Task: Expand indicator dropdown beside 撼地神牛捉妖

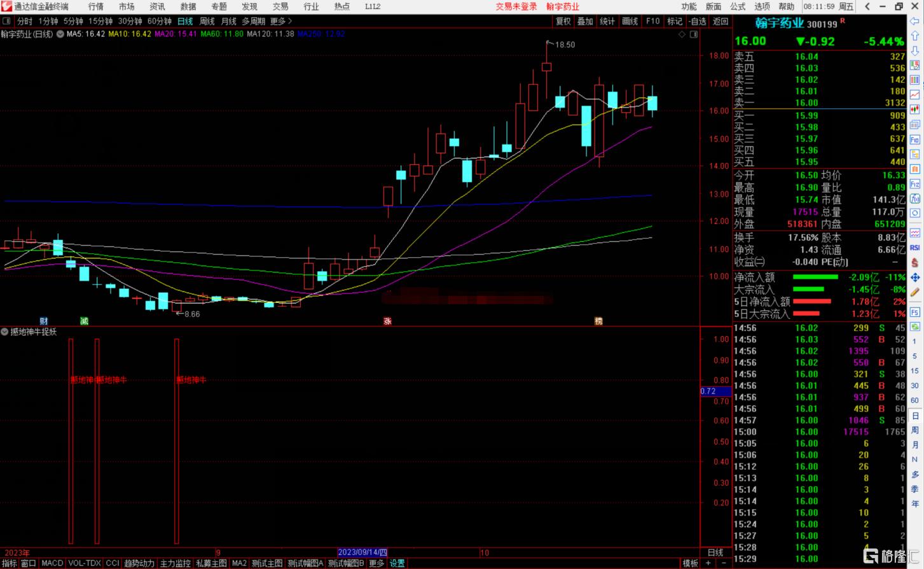Action: (5, 332)
